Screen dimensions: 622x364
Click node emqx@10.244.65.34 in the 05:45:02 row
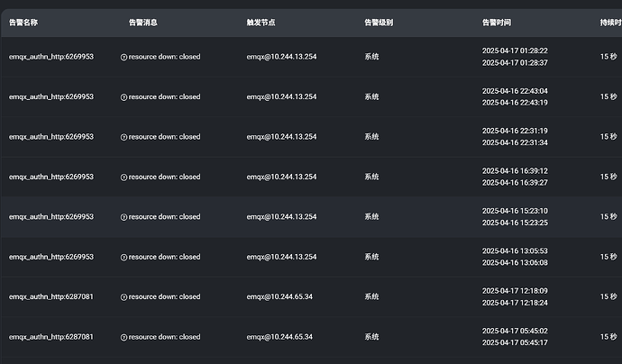[x=279, y=337]
